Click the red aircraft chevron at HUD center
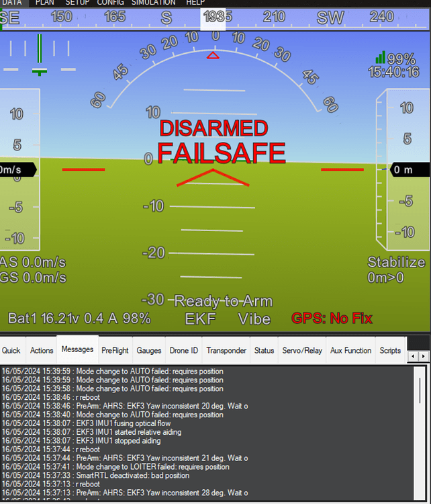This screenshot has width=431, height=504. [x=213, y=177]
